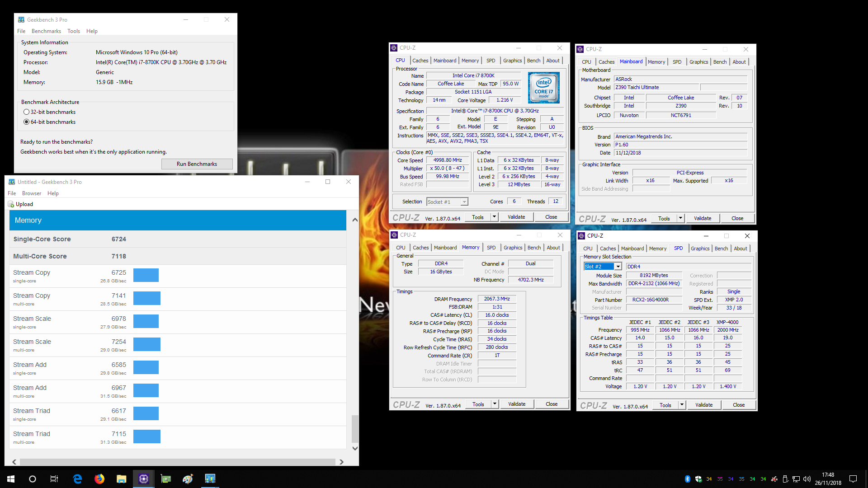Click the Untitled - Geekbench 3 Pro window icon
Image resolution: width=868 pixels, height=488 pixels.
(x=12, y=182)
